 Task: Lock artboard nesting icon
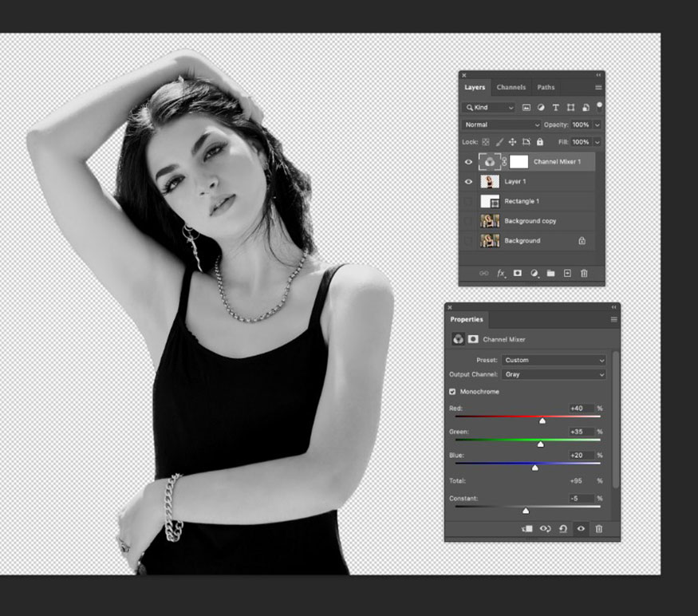tap(526, 142)
